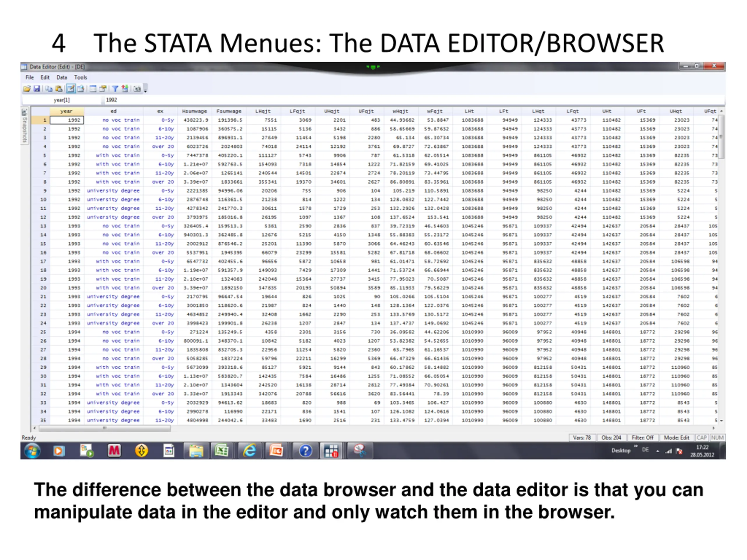Open the Snipping Tool scissors taskbar icon

360,451
